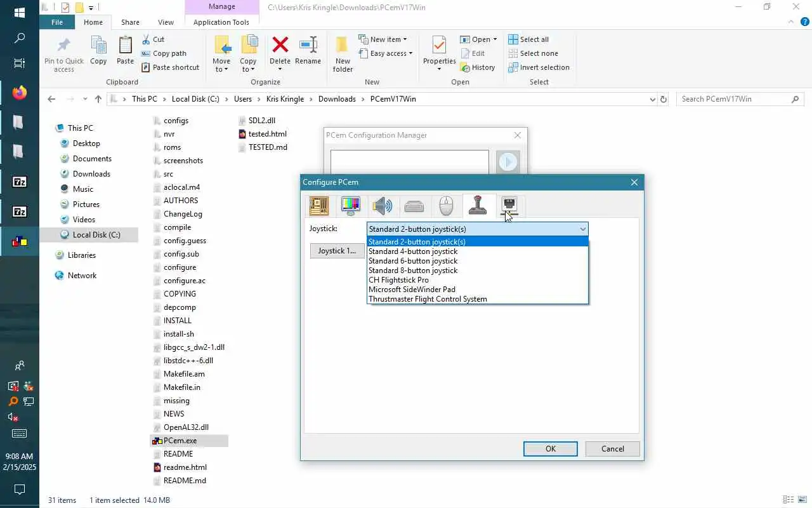Open the Easy access dropdown
This screenshot has width=812, height=508.
pyautogui.click(x=386, y=53)
